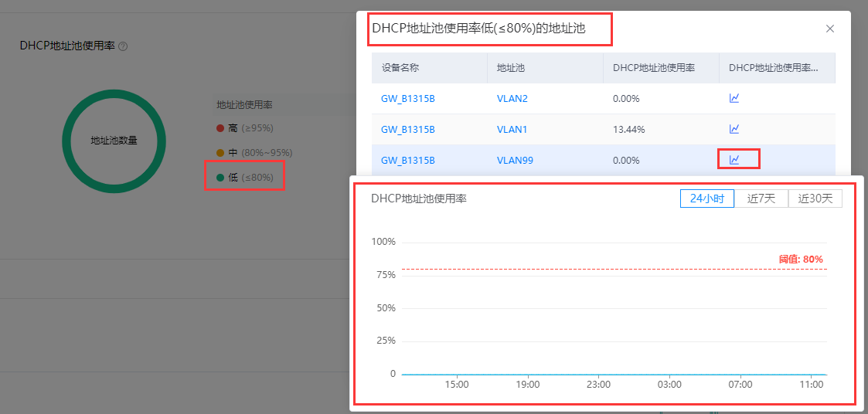868x414 pixels.
Task: Toggle the 低 (≤80%) legend item
Action: [x=244, y=178]
